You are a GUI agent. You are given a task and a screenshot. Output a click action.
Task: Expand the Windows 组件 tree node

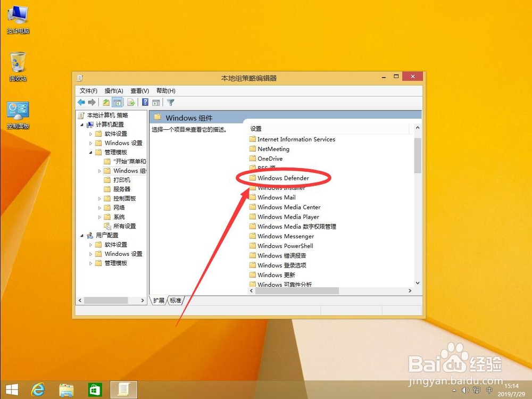99,171
